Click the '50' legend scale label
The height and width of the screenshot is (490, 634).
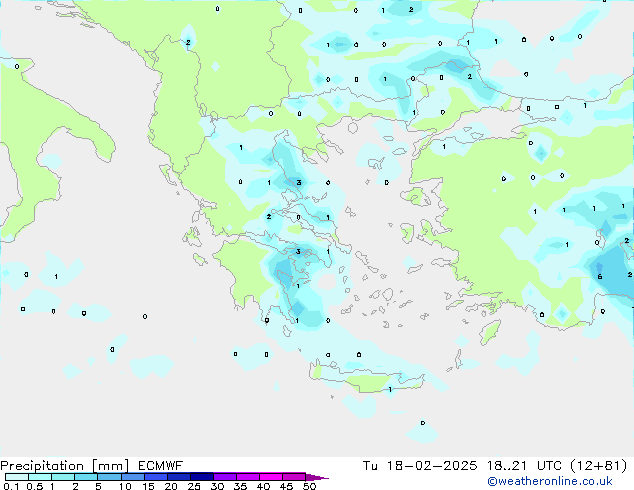click(309, 486)
